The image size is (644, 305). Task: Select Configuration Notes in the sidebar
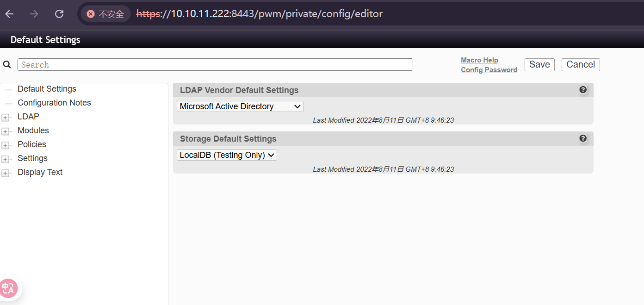click(x=54, y=103)
